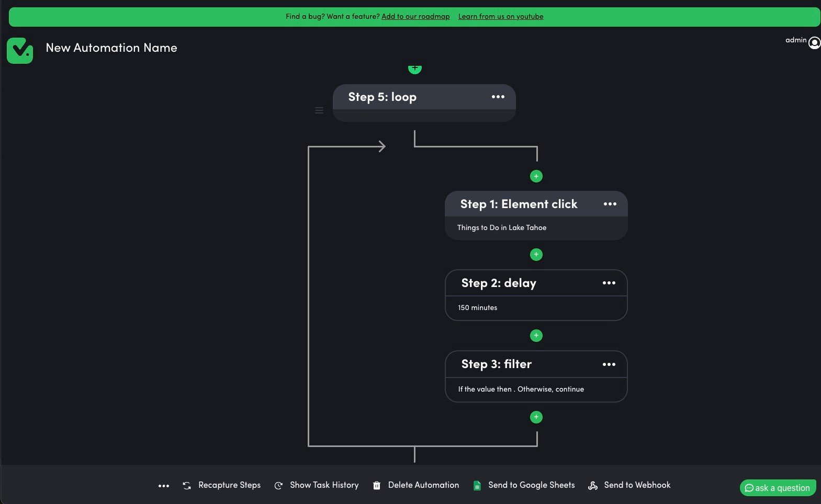The image size is (821, 504).
Task: Add step above Step 1 Element click
Action: click(x=536, y=176)
